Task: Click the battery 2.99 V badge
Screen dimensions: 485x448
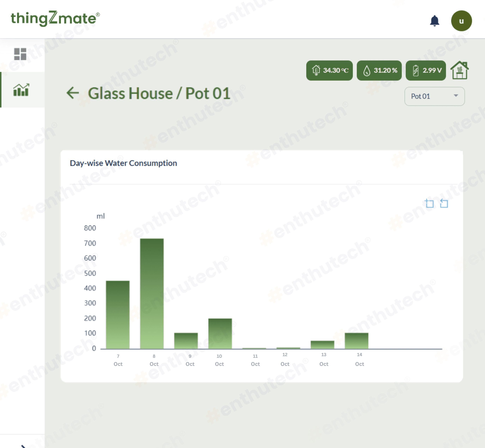Action: point(426,71)
